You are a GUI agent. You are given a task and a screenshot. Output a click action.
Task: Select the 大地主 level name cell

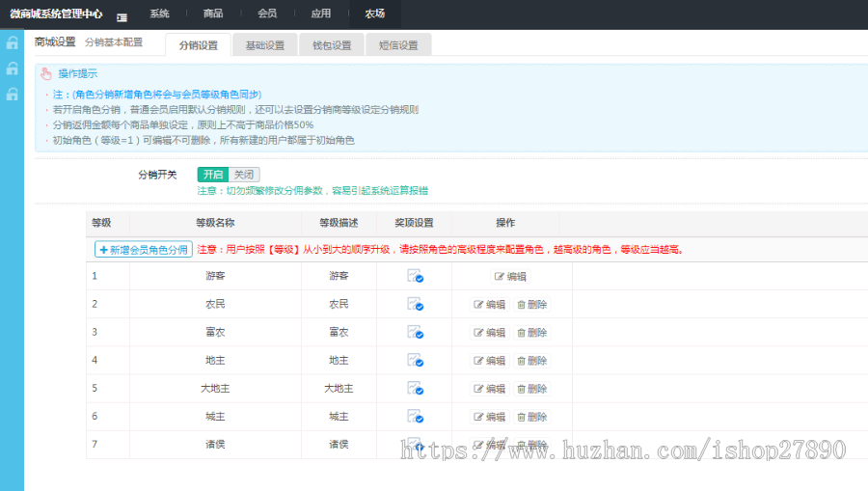pyautogui.click(x=215, y=388)
